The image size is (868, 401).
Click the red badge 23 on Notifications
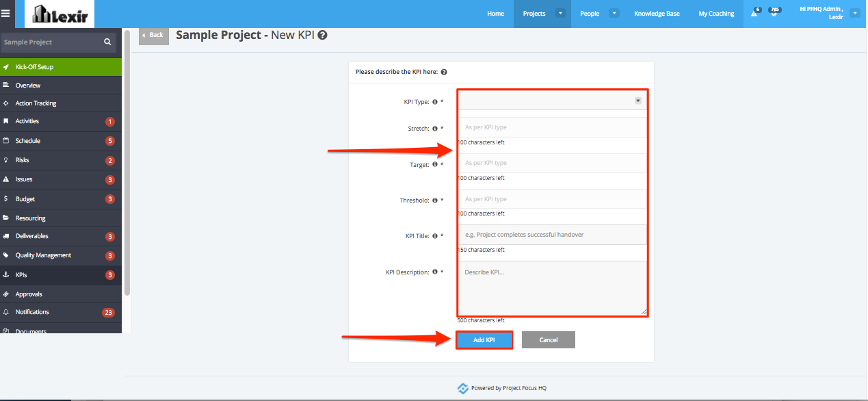click(108, 313)
